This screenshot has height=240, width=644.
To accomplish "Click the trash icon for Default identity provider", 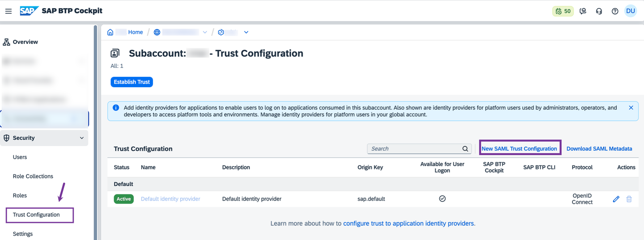I will 629,199.
